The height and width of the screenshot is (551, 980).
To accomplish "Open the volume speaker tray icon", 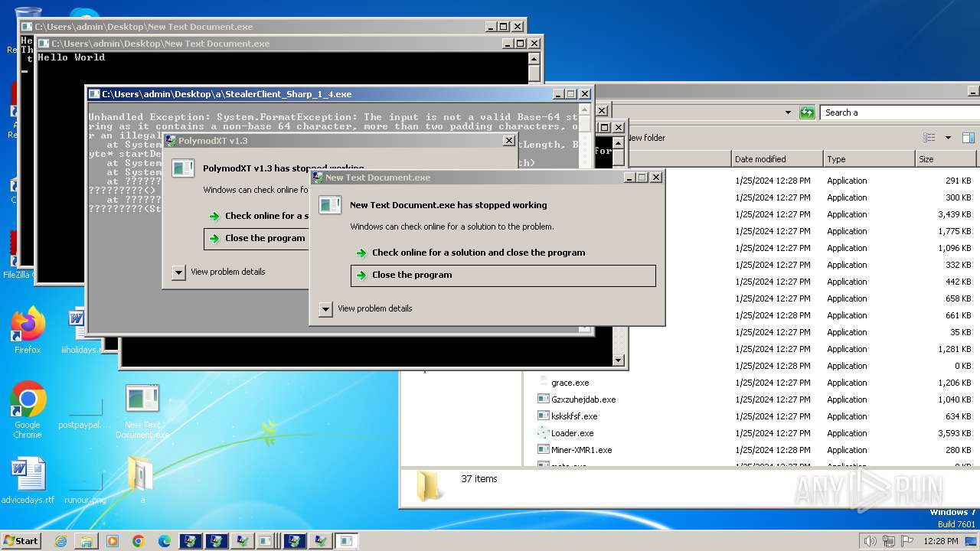I will (x=871, y=541).
